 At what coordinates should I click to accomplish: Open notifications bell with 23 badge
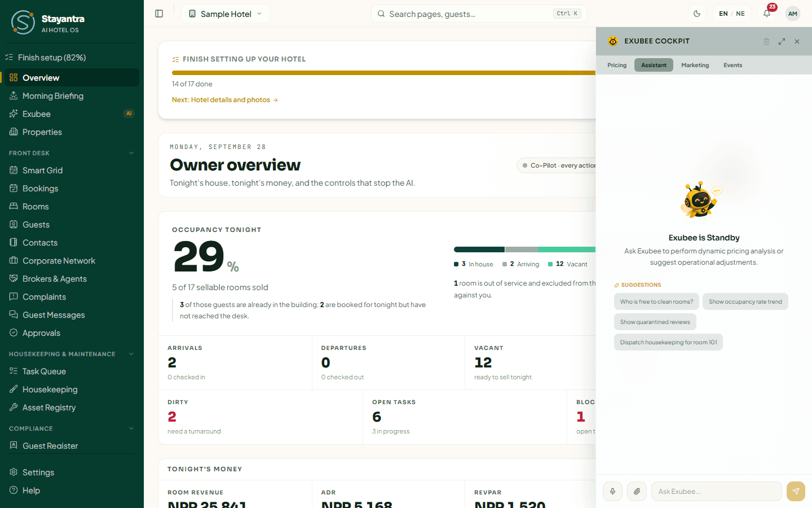click(767, 14)
